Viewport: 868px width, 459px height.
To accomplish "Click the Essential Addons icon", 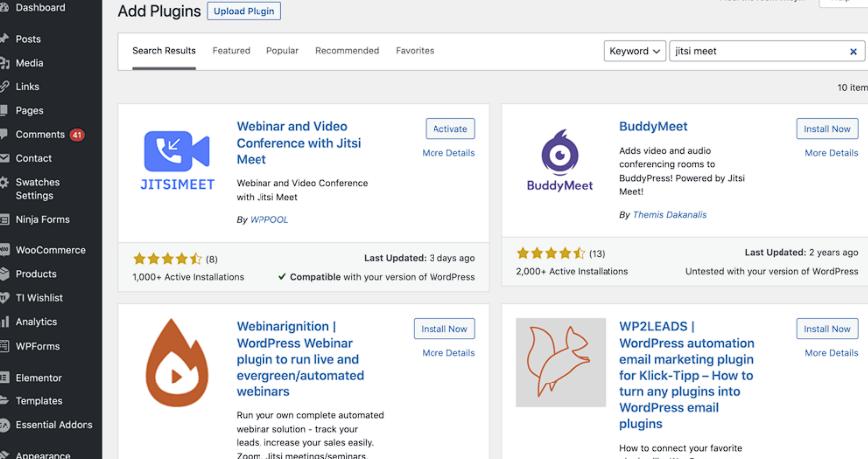I will (4, 425).
